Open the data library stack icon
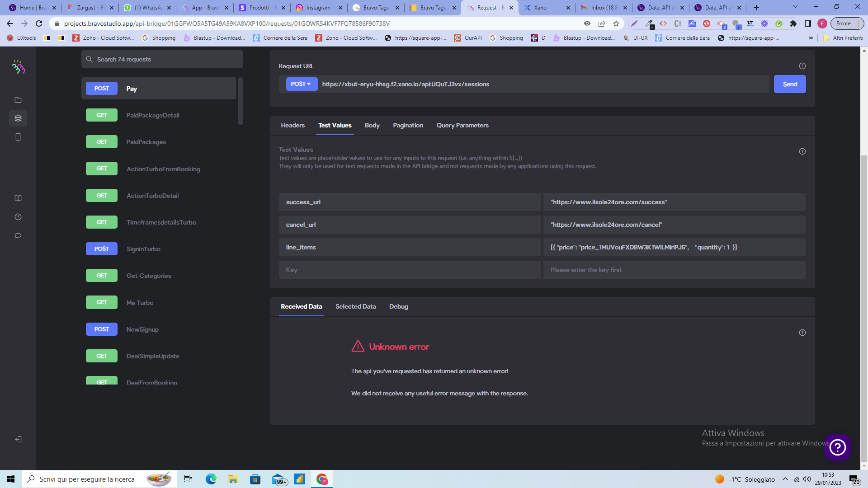 tap(18, 118)
